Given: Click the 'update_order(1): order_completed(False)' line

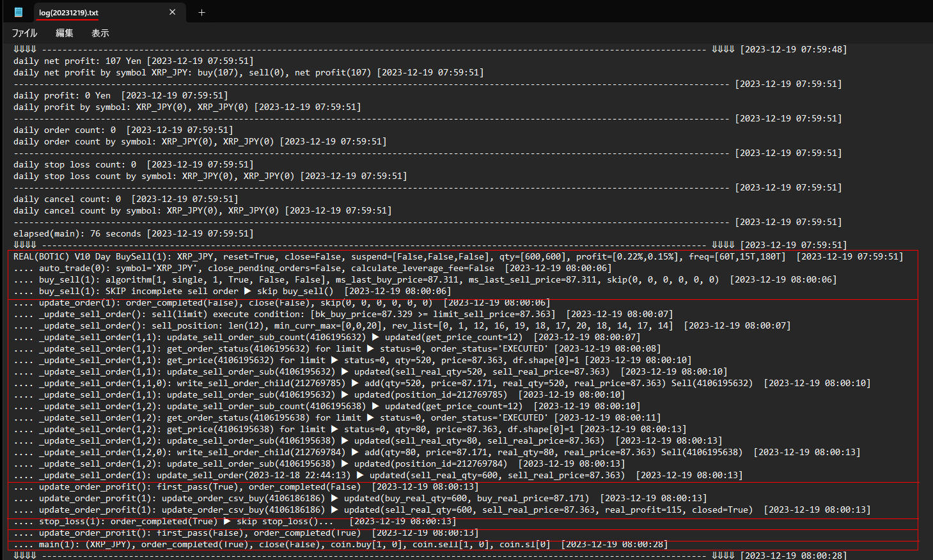Looking at the screenshot, I should pyautogui.click(x=282, y=302).
